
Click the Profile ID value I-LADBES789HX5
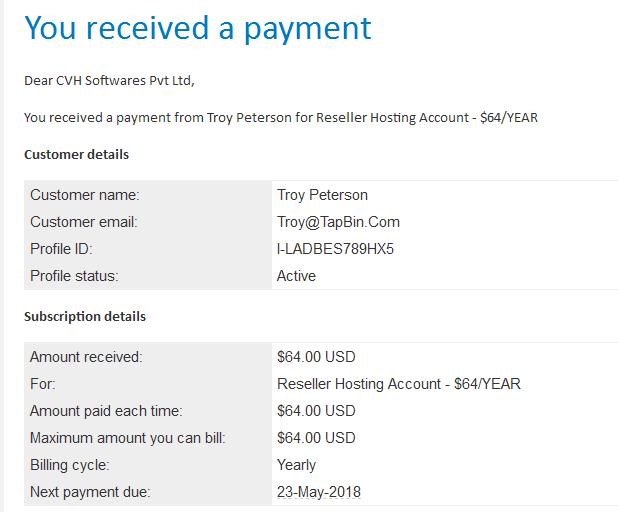335,249
